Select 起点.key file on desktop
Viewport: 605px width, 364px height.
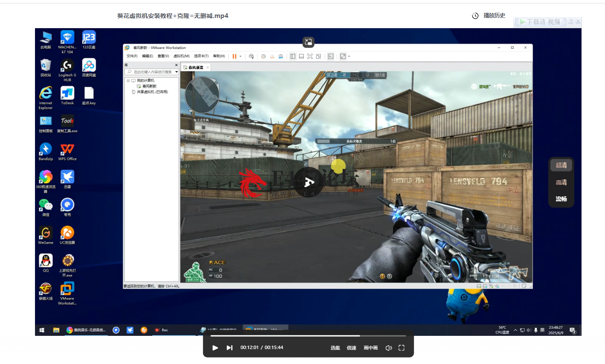pos(89,96)
